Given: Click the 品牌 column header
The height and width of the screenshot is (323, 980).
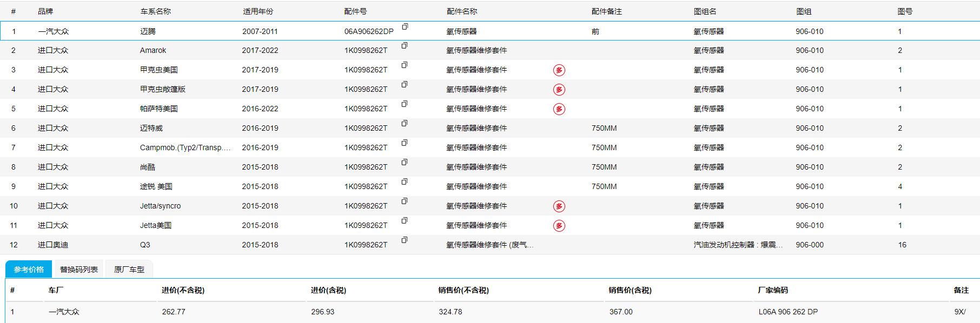Looking at the screenshot, I should (x=45, y=11).
